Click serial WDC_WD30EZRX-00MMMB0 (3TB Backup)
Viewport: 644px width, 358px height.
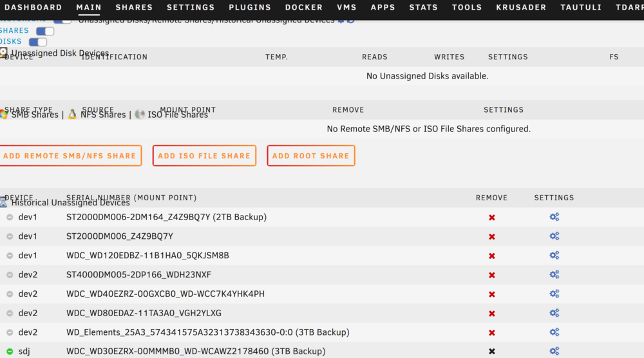coord(196,352)
